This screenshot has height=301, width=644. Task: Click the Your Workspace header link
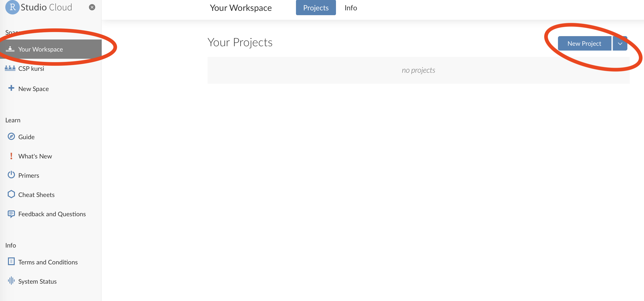click(240, 7)
